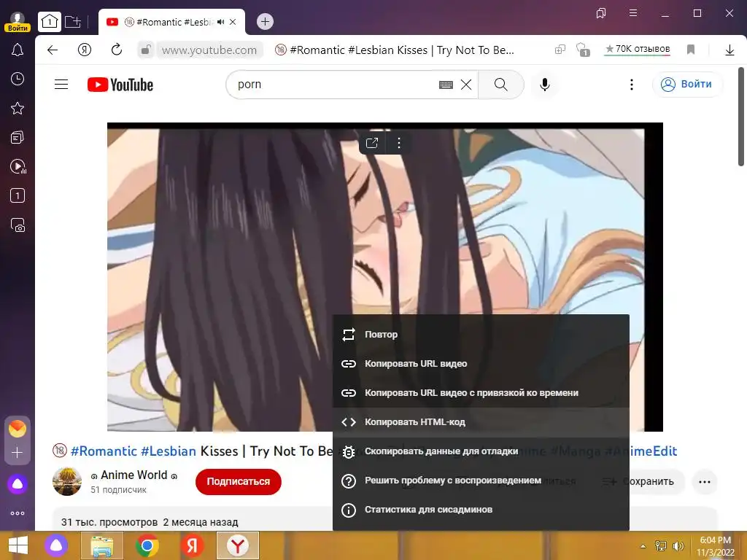Click the screenshot tool icon in sidebar

click(18, 225)
